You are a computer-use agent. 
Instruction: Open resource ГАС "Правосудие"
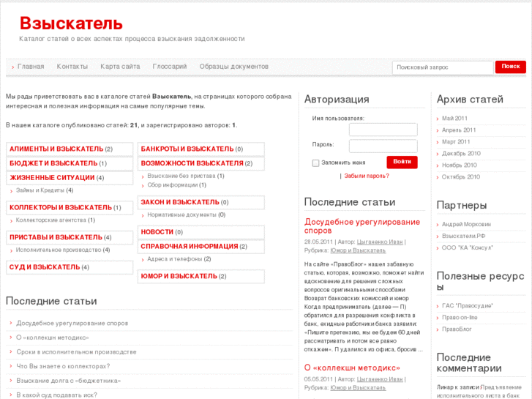tap(467, 306)
